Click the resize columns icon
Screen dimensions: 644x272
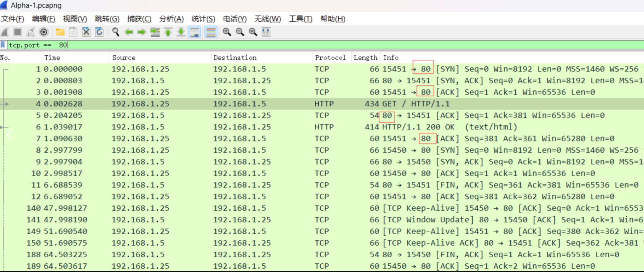point(266,32)
